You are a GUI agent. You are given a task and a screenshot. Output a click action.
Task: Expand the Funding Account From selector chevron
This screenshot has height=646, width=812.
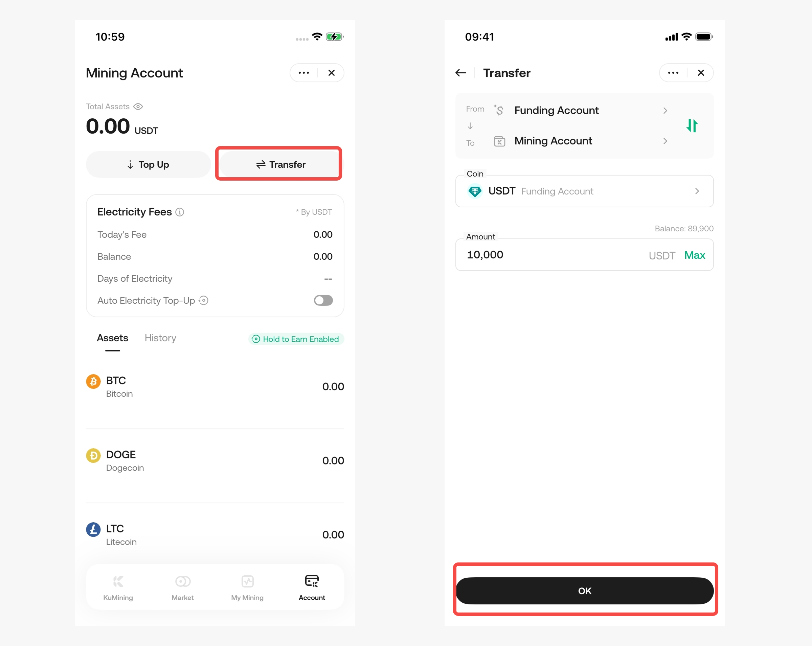pyautogui.click(x=665, y=110)
